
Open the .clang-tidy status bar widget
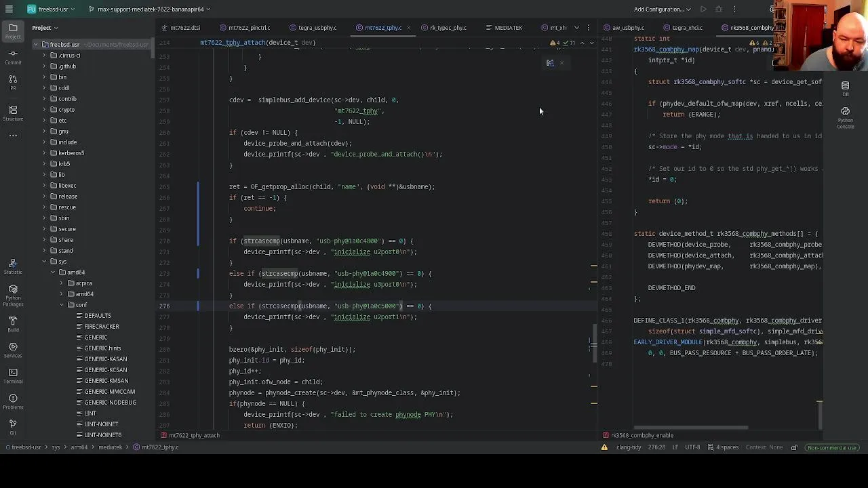pyautogui.click(x=628, y=447)
